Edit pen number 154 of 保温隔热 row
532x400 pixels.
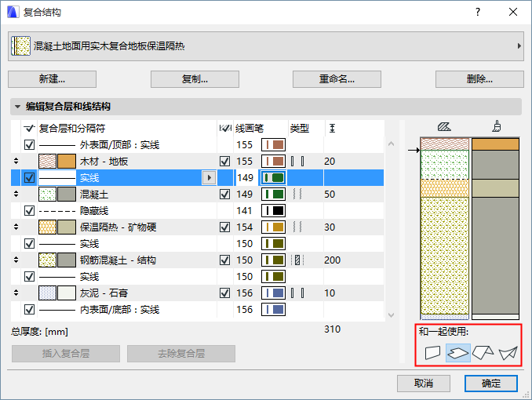point(245,227)
